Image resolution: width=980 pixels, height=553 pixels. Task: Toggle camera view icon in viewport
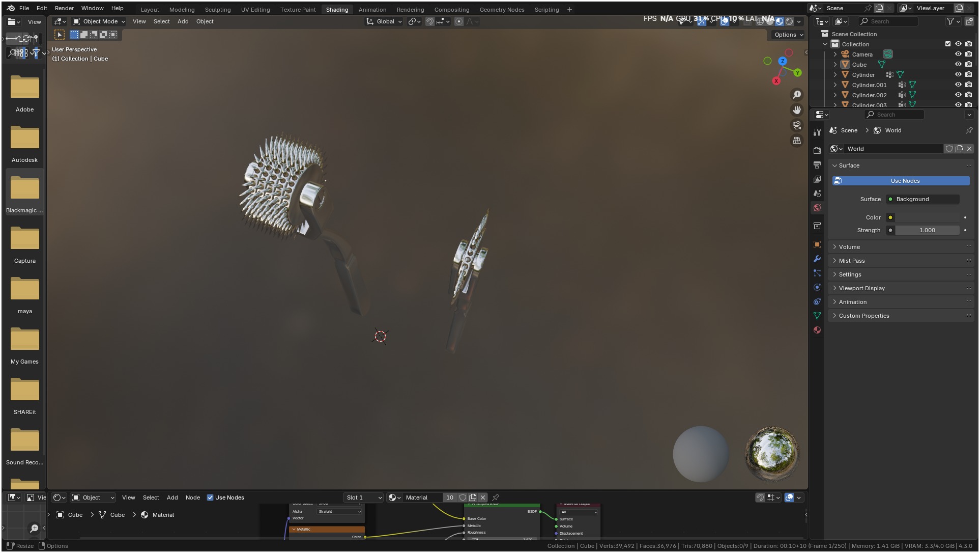point(797,125)
